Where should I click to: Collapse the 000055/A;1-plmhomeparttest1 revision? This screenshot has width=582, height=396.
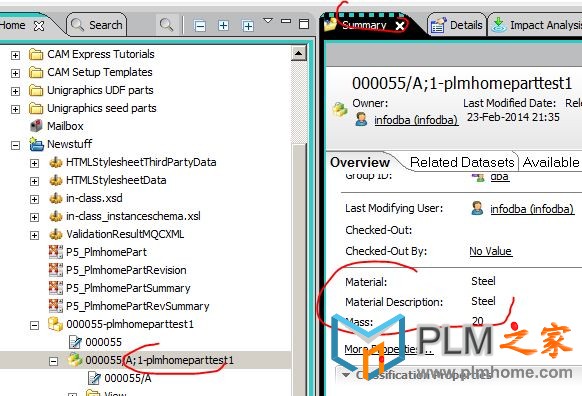[x=53, y=361]
